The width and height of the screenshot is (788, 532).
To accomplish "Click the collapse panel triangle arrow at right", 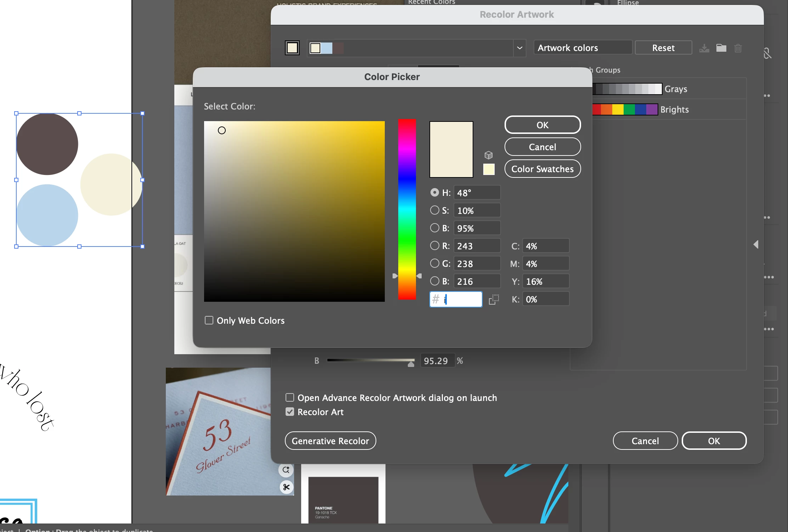I will (756, 244).
